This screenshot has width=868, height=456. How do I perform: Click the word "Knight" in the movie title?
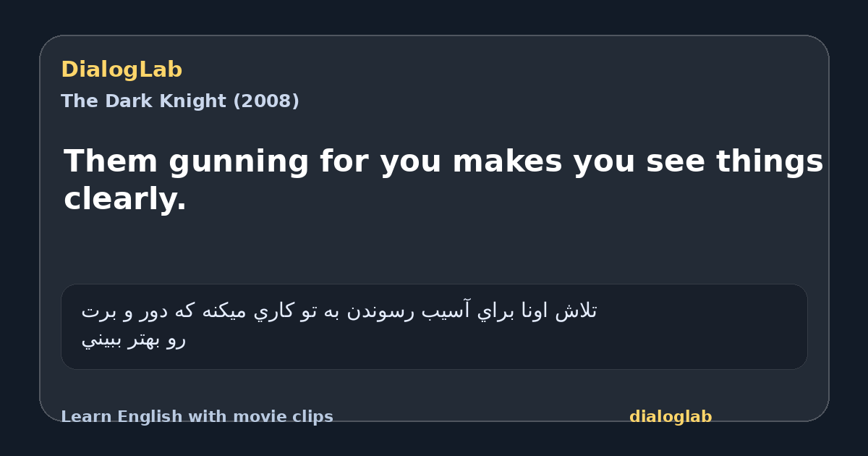(191, 101)
